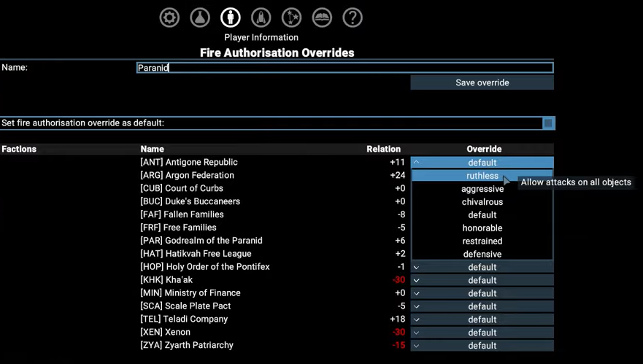Choose aggressive from the override list
This screenshot has height=364, width=643.
click(x=482, y=189)
